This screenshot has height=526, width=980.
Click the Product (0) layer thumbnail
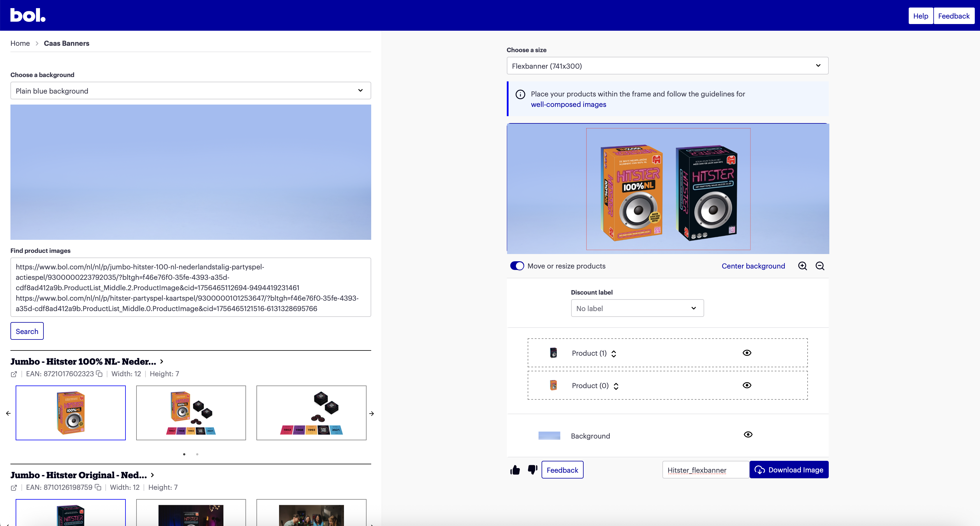click(x=553, y=385)
